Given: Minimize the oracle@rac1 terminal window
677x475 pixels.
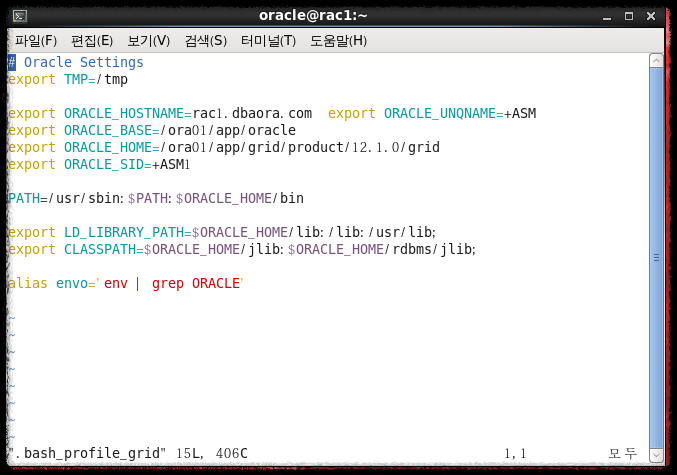Looking at the screenshot, I should click(x=607, y=16).
